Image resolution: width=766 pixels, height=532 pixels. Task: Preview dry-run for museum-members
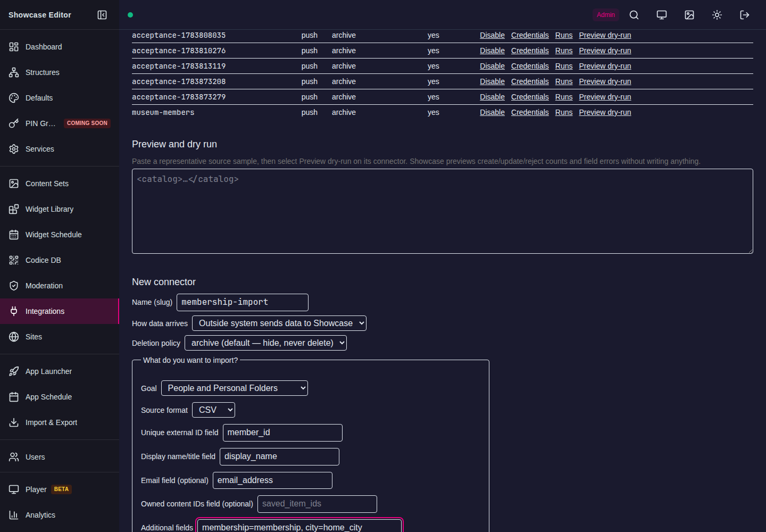pyautogui.click(x=605, y=112)
